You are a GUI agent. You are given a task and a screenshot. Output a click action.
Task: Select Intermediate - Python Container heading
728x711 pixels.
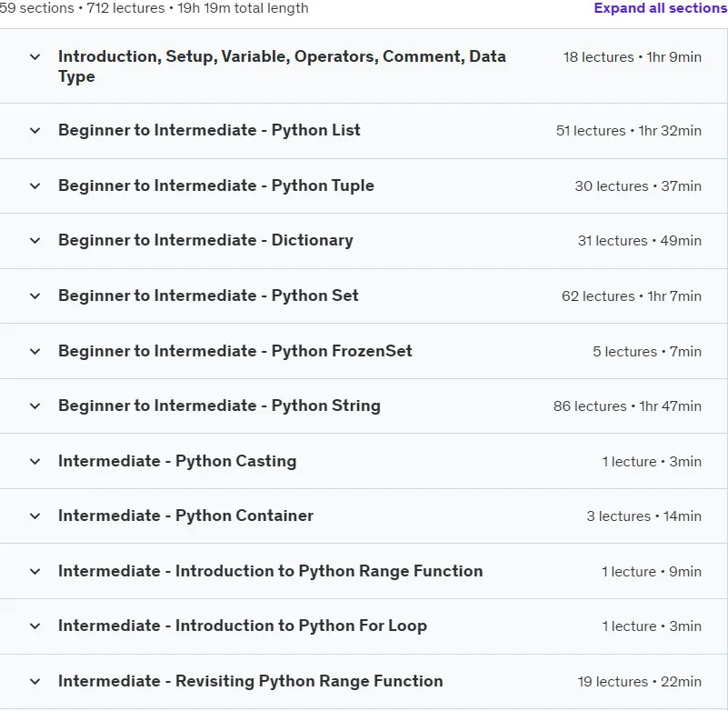185,516
